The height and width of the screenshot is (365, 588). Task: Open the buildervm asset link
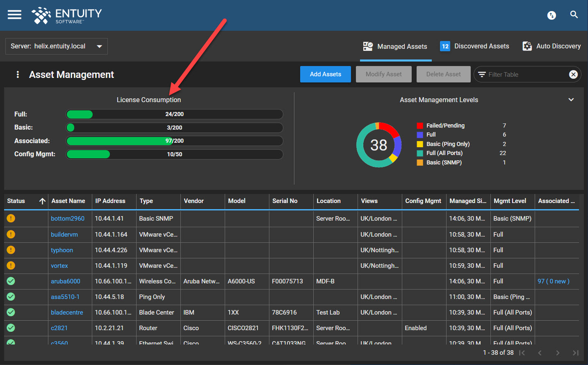pos(64,235)
